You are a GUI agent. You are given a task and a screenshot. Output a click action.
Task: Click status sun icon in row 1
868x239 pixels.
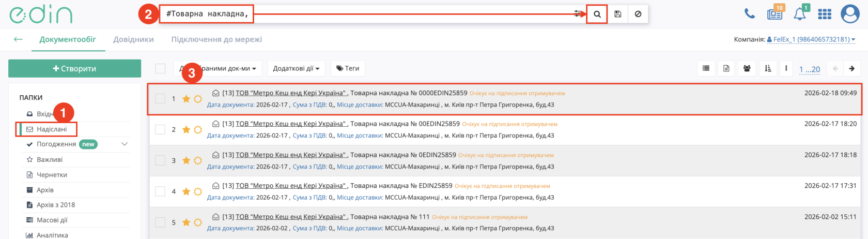tap(197, 99)
